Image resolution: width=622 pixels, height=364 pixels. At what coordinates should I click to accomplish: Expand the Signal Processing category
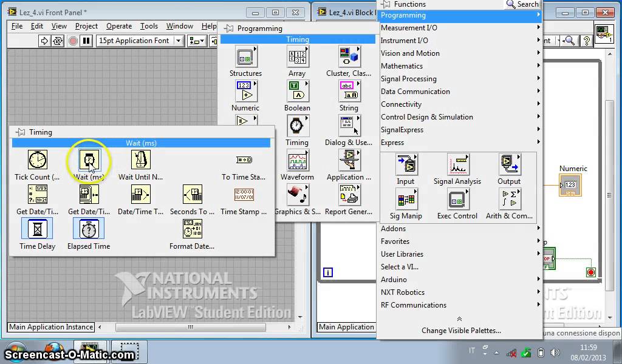[x=460, y=79]
